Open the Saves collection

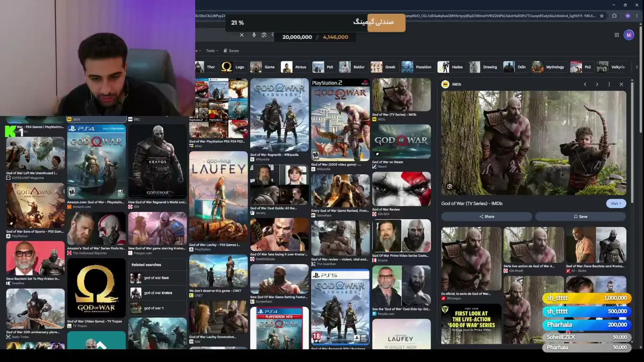[231, 51]
